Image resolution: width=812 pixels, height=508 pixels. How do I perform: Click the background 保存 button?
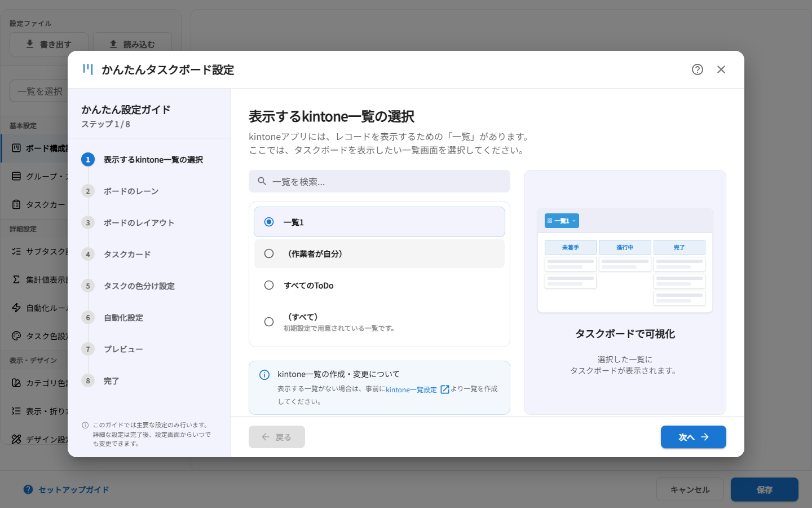pyautogui.click(x=765, y=489)
